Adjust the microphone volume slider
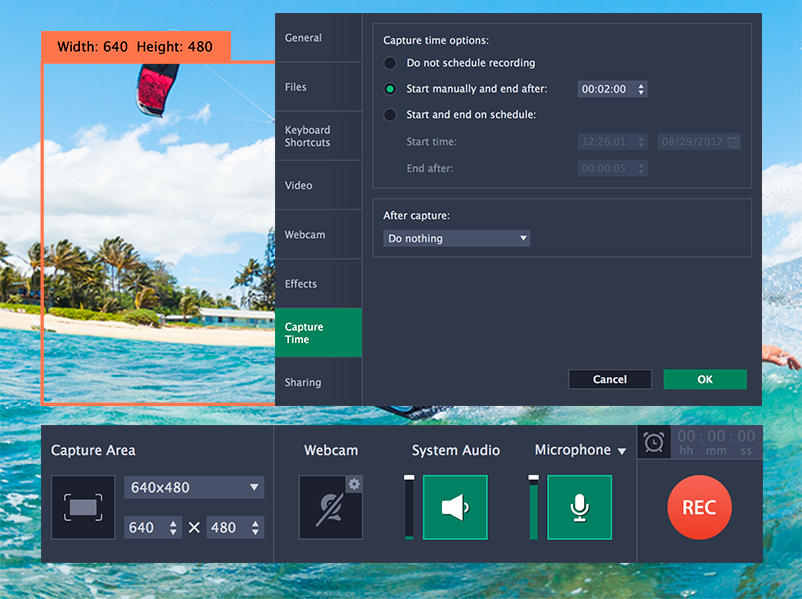802x599 pixels. pyautogui.click(x=533, y=507)
